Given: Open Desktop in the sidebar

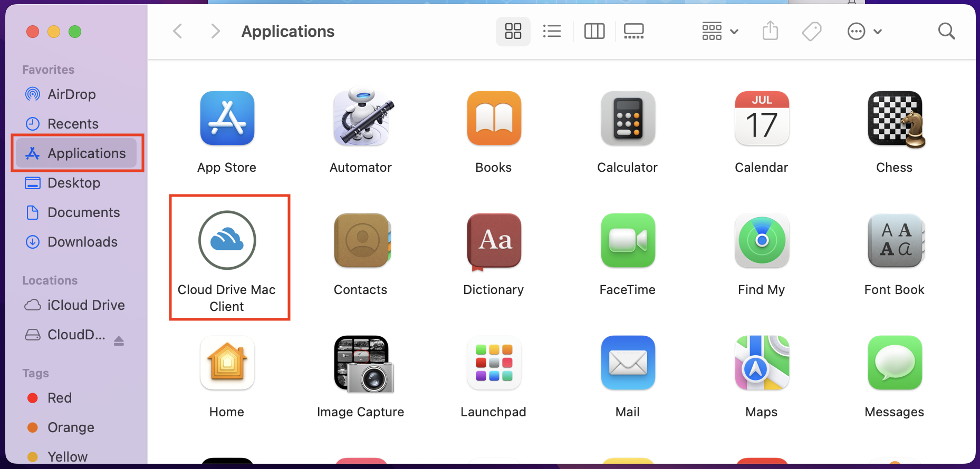Looking at the screenshot, I should tap(76, 183).
